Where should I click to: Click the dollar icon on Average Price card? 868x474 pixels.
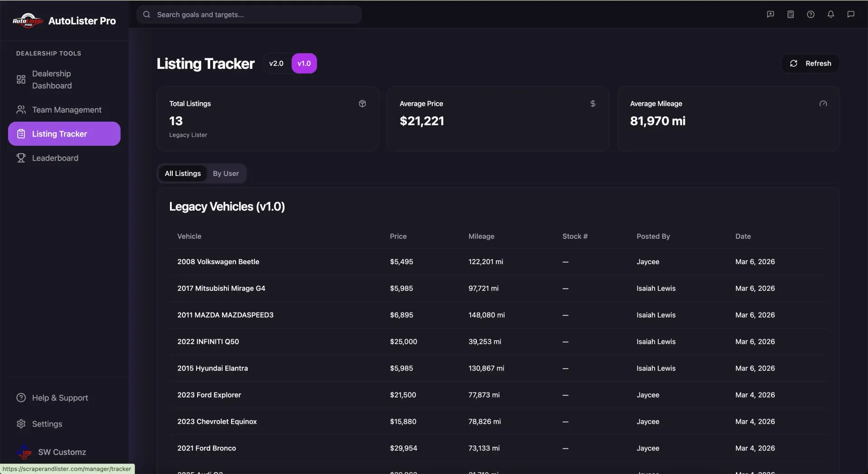point(593,104)
